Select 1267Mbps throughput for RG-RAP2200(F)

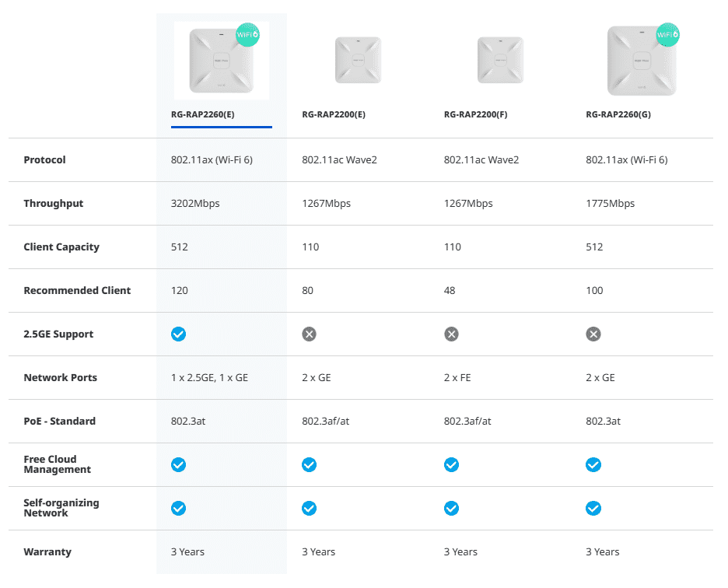[x=468, y=204]
